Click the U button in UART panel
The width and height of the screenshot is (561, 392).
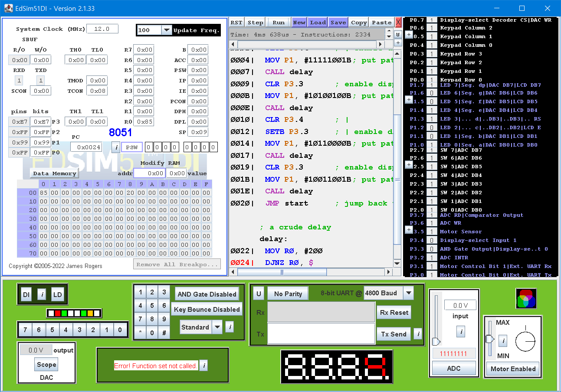[259, 294]
